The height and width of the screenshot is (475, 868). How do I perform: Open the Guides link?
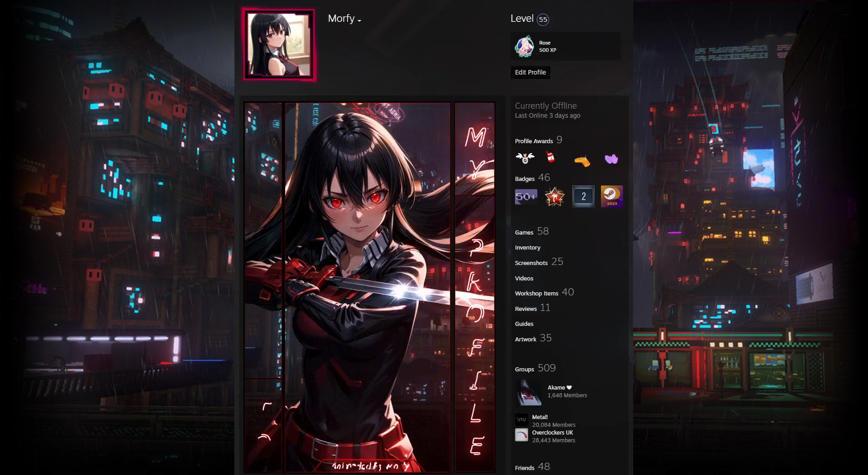pos(524,324)
